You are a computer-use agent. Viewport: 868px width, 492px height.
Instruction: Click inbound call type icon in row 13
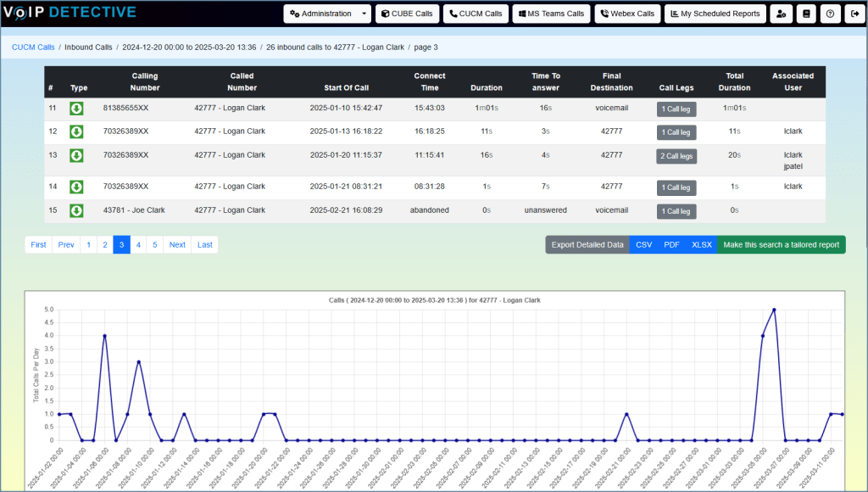click(x=76, y=156)
